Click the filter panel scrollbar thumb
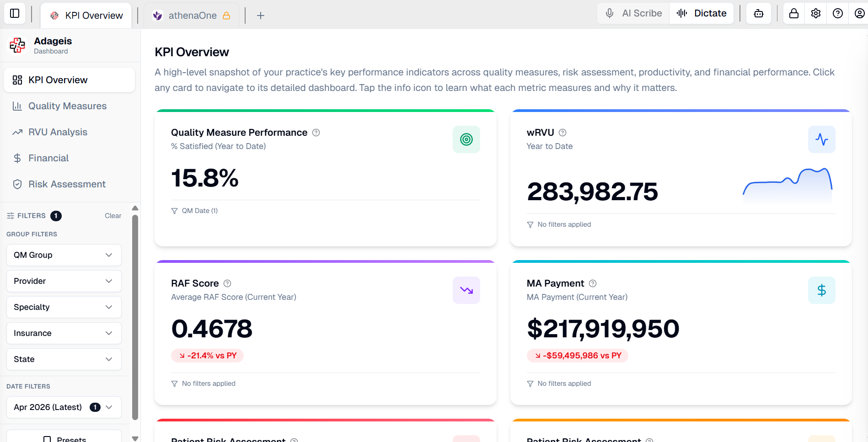Screen dimensions: 868x442 pos(135,317)
